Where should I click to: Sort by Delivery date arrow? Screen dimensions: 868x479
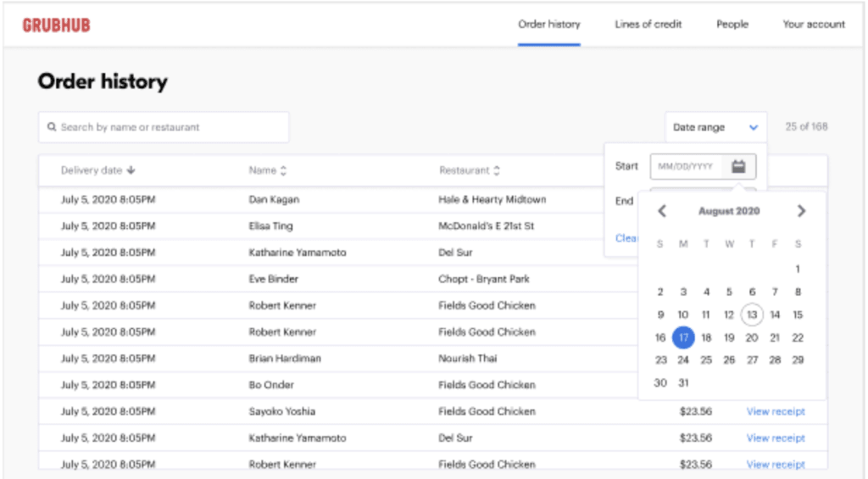coord(131,170)
